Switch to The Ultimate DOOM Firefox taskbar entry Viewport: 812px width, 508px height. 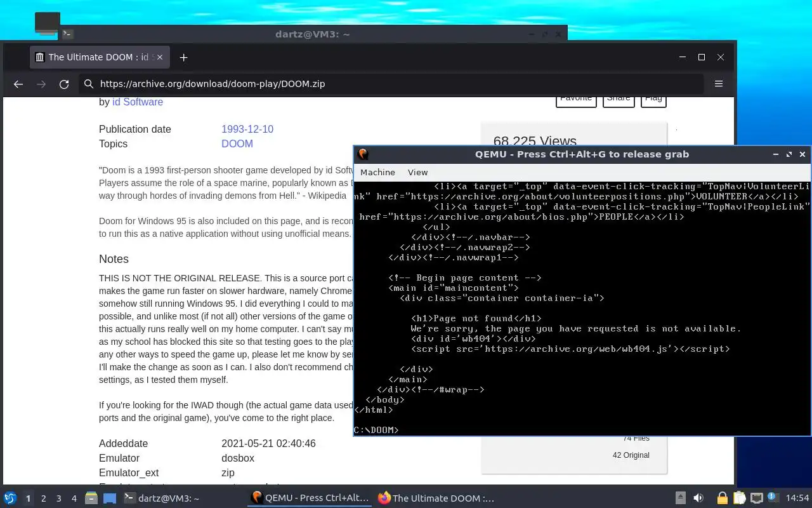click(x=436, y=498)
